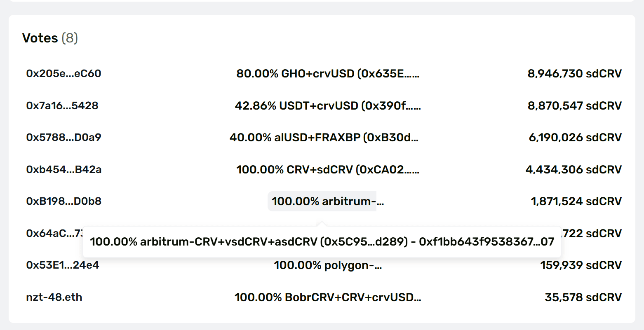Open voter profile nzt-48.eth
Screen dimensions: 644x330
click(x=54, y=297)
